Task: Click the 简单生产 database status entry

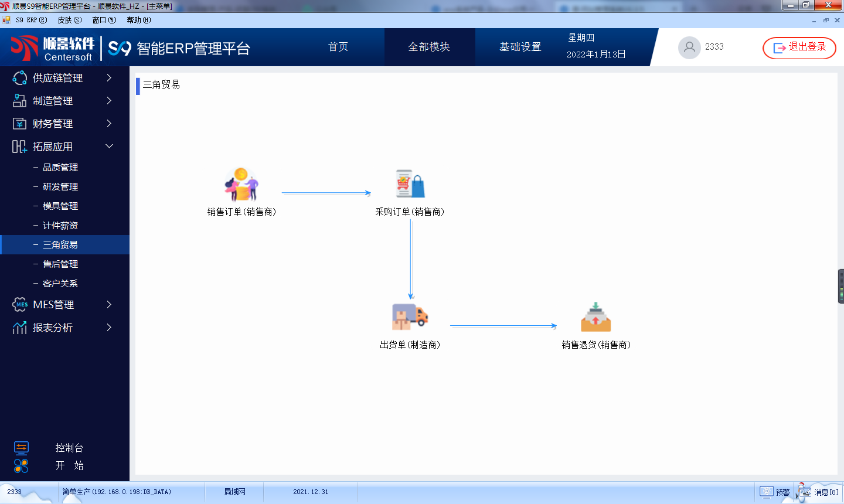Action: point(117,492)
